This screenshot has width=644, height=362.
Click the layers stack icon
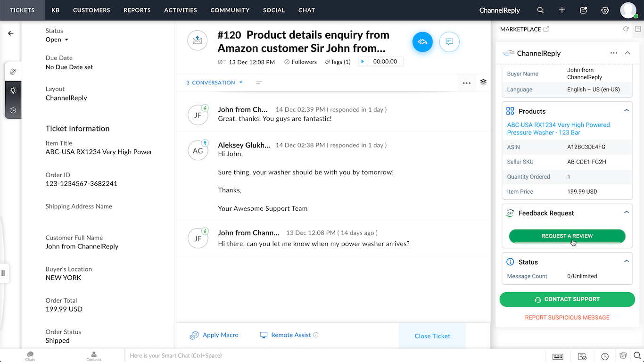(x=483, y=82)
